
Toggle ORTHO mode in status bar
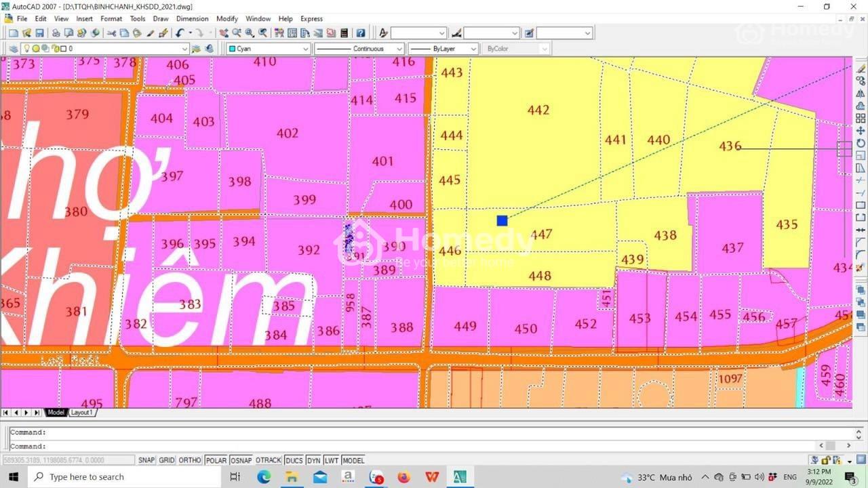coord(190,460)
